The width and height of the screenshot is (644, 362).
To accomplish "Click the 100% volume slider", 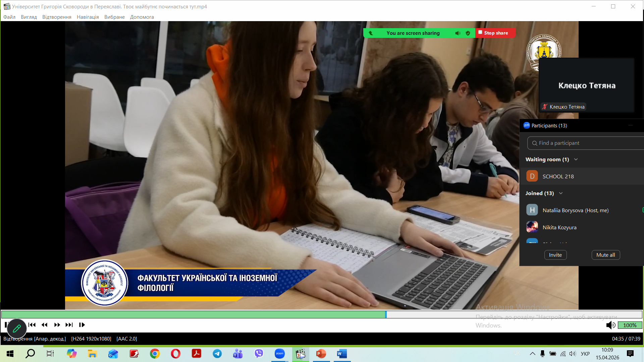I will [630, 325].
